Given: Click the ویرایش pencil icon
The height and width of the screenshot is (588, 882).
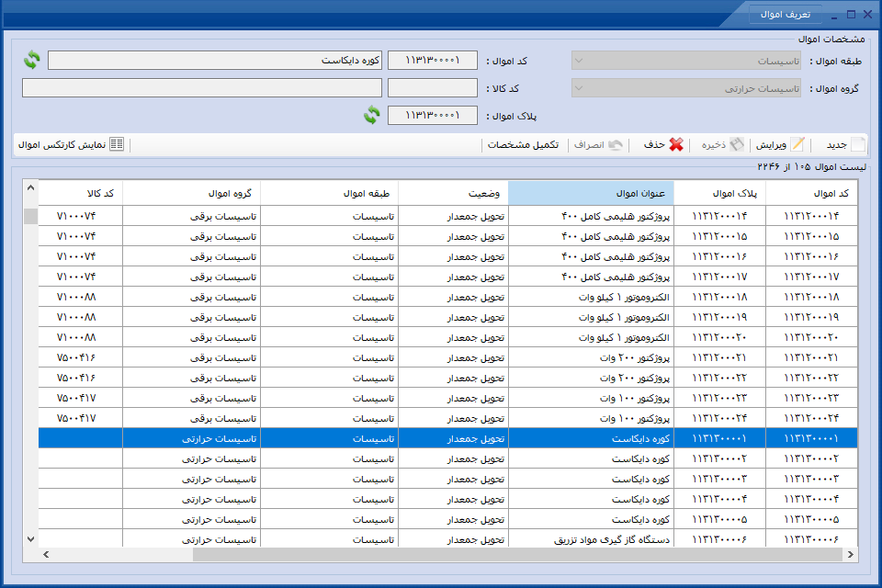Looking at the screenshot, I should [x=797, y=144].
